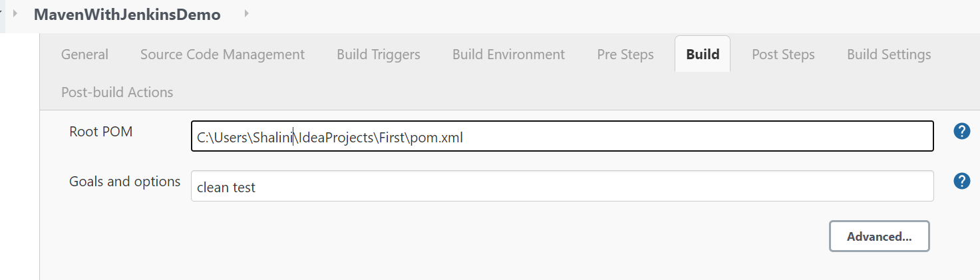Click the Goals and options input

point(562,187)
